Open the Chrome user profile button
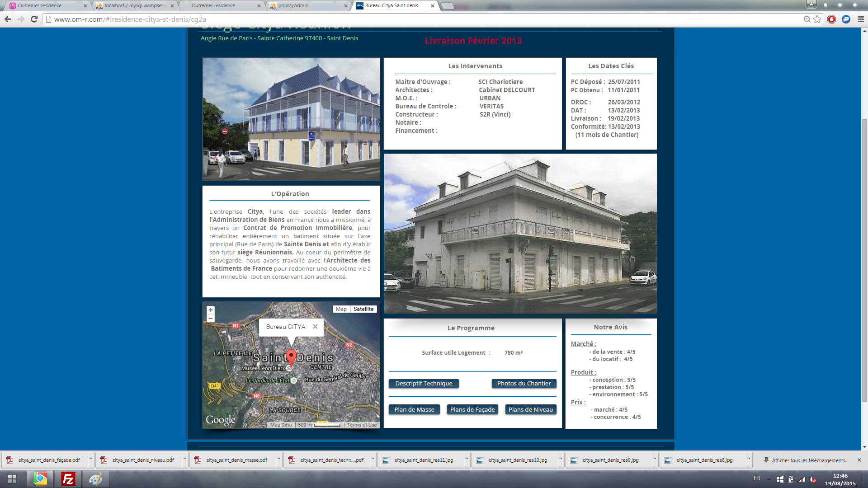Image resolution: width=868 pixels, height=488 pixels. [x=811, y=4]
